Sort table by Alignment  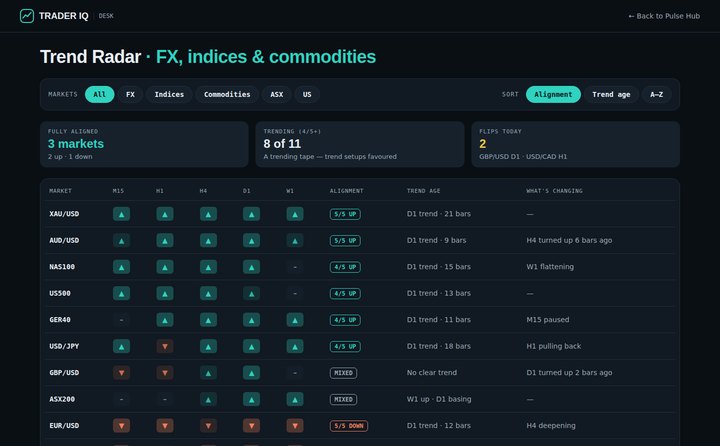click(x=553, y=95)
